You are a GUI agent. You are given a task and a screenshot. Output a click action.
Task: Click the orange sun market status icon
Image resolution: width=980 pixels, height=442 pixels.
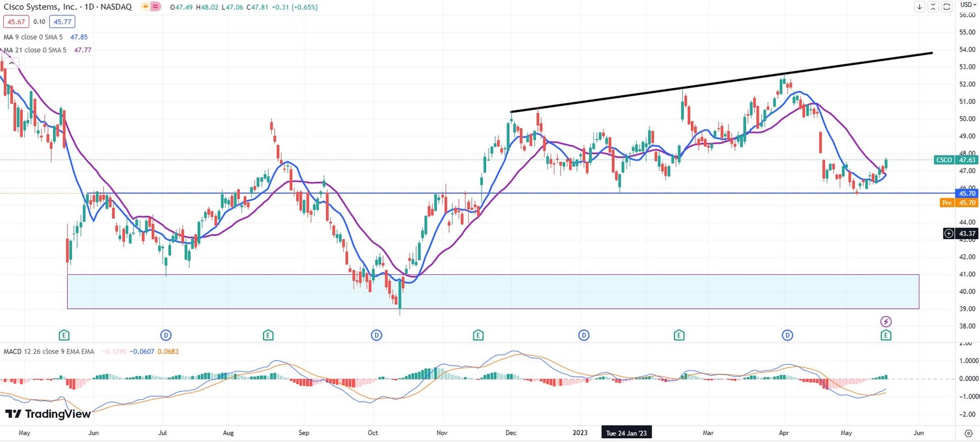pos(145,7)
